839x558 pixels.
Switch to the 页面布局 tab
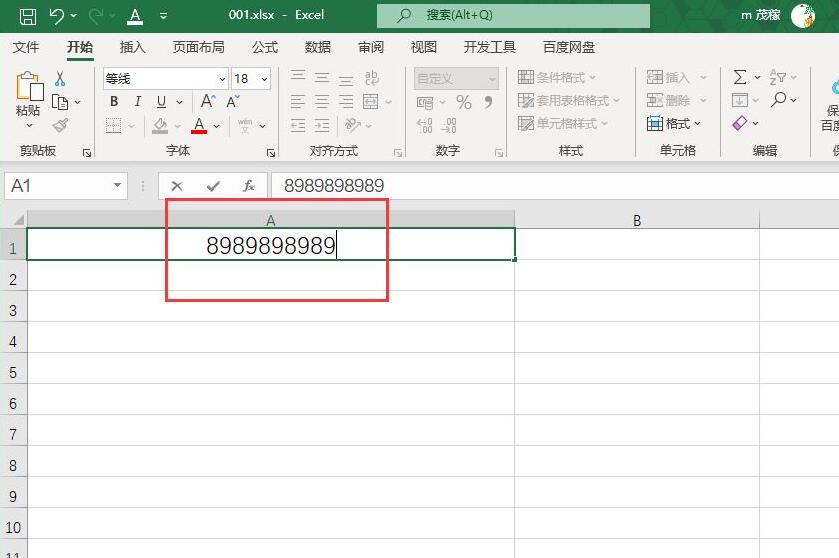198,47
